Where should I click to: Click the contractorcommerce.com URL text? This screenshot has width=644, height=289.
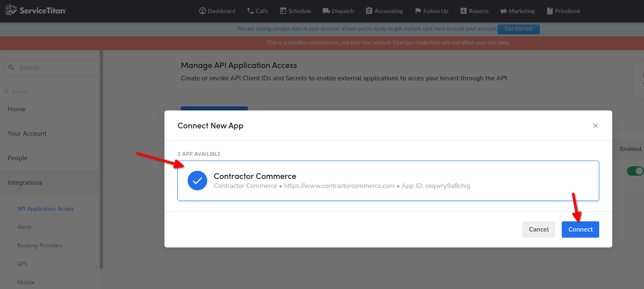(340, 186)
